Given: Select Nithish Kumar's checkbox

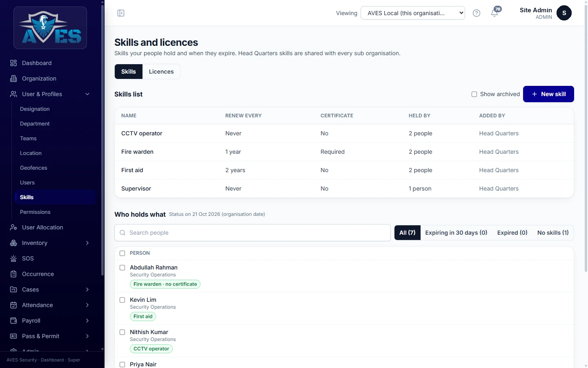Looking at the screenshot, I should pos(122,332).
